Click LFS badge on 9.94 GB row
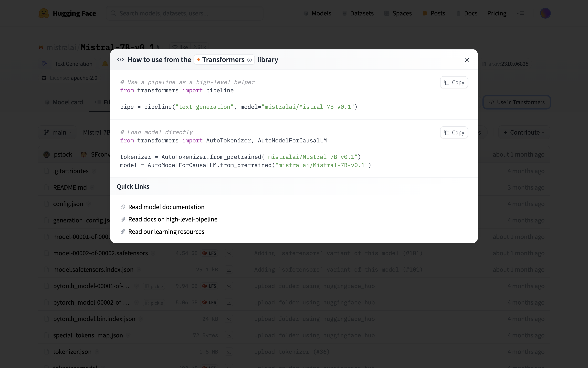Viewport: 588px width, 368px height. 210,286
